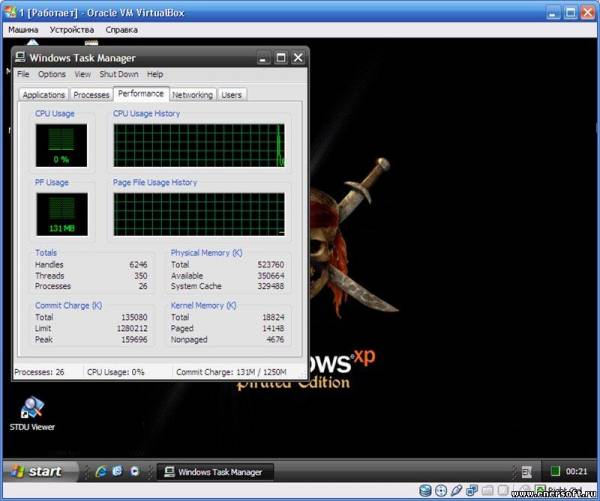Close the Oracle VM VirtualBox window
600x501 pixels.
[588, 13]
